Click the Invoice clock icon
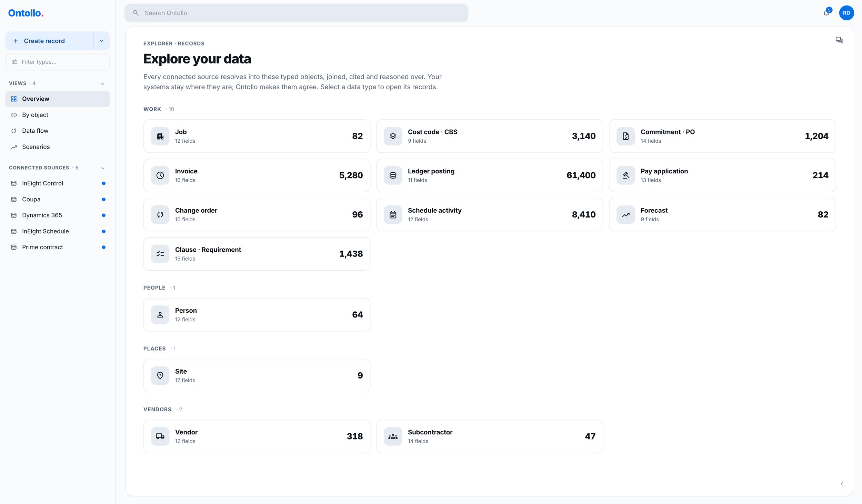The image size is (862, 504). tap(160, 175)
